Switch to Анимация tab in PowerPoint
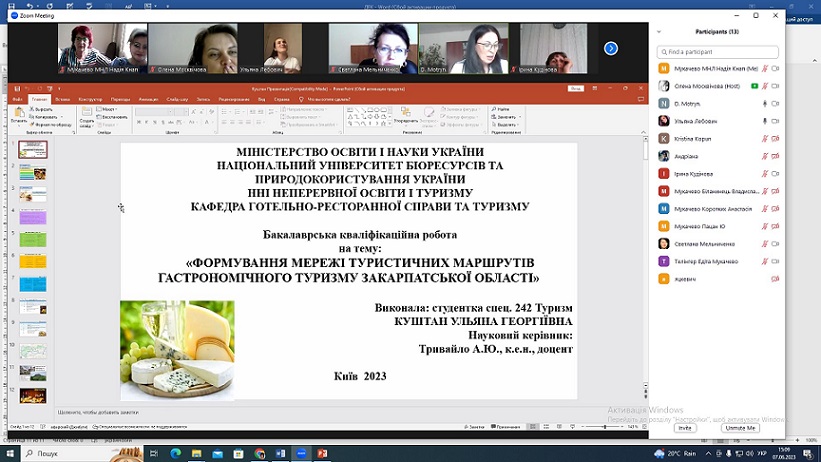This screenshot has height=462, width=821. coord(148,99)
